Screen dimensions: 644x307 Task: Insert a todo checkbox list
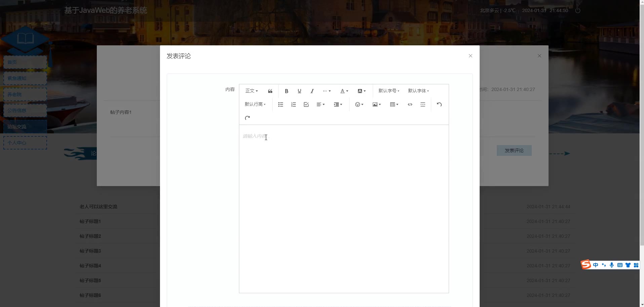[x=306, y=104]
